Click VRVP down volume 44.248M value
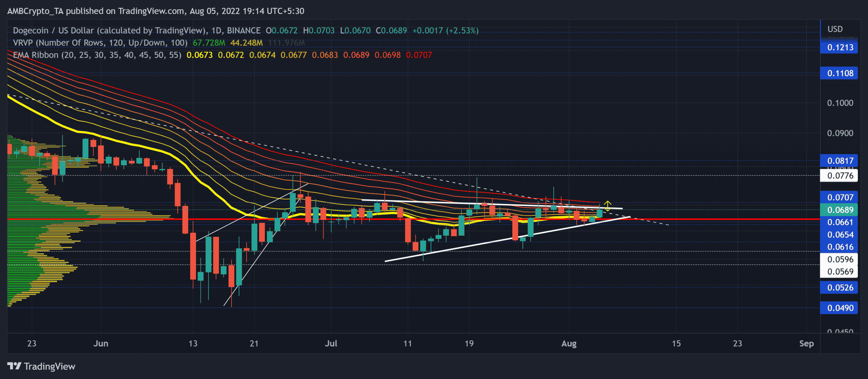This screenshot has width=868, height=379. 246,43
